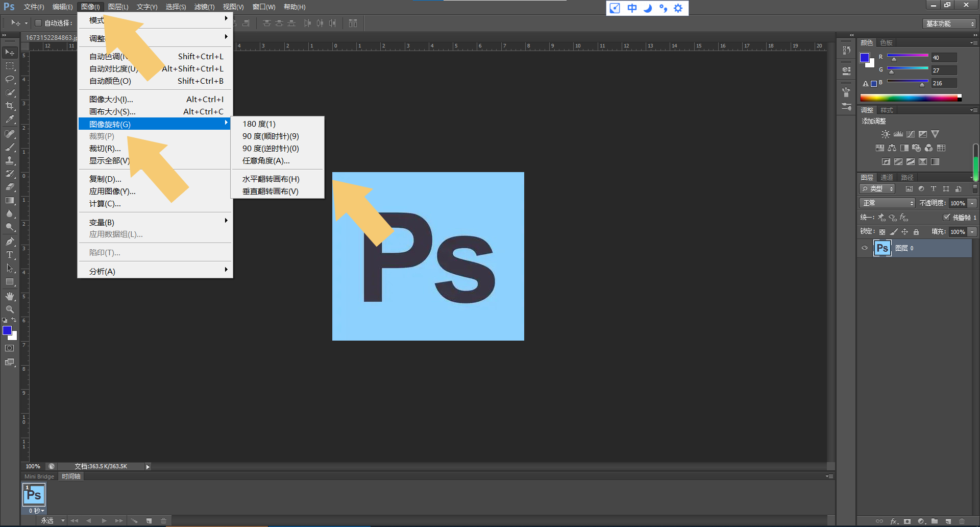
Task: Choose 水平翻转画布(H)
Action: pos(271,179)
